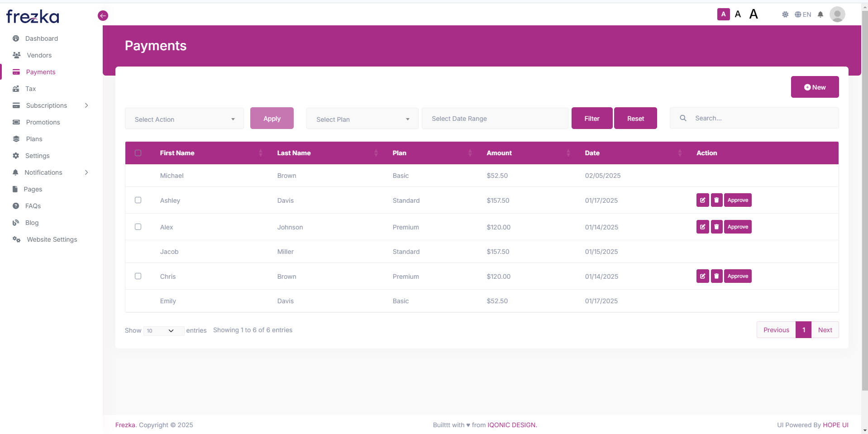Click the delete trash icon for Alex Johnson

[x=716, y=227]
